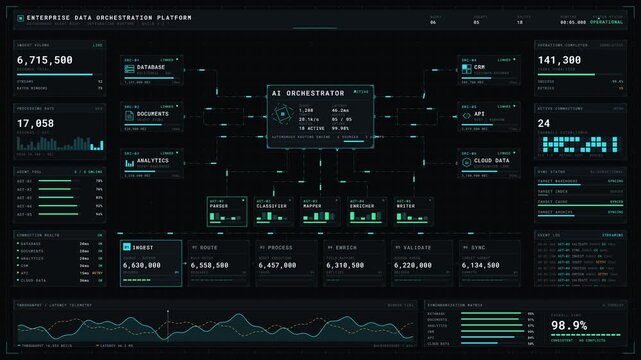641x360 pixels.
Task: Click the 6,558,500 Route stage count
Action: coord(209,265)
